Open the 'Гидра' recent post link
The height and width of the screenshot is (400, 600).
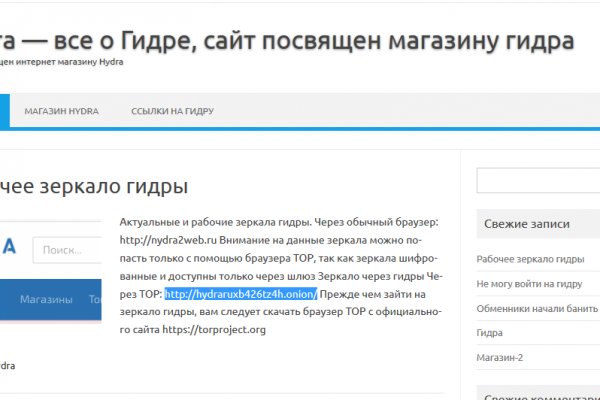pyautogui.click(x=489, y=333)
